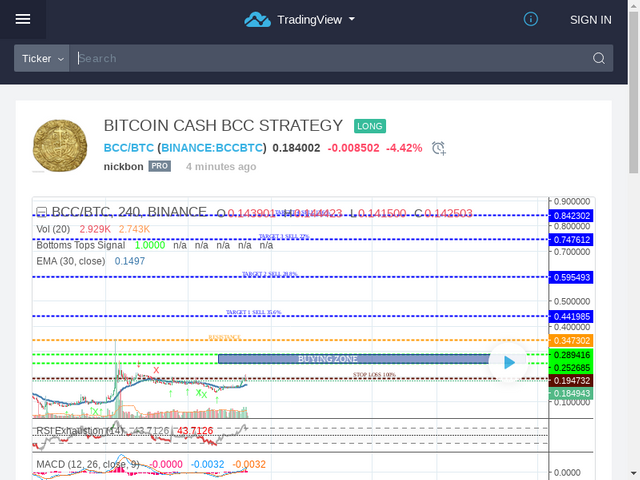Open author nickbon profile link
This screenshot has height=480, width=640.
point(123,167)
